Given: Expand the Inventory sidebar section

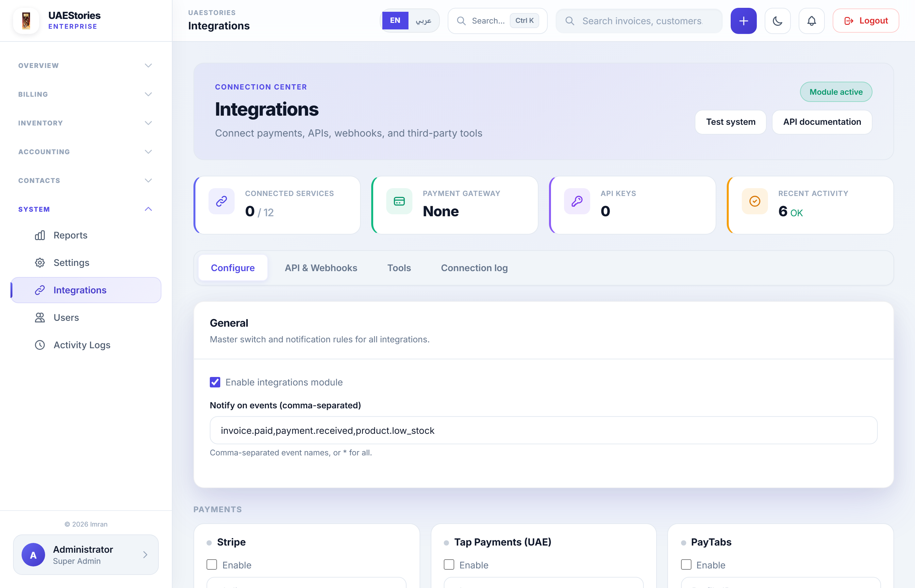Looking at the screenshot, I should [86, 123].
